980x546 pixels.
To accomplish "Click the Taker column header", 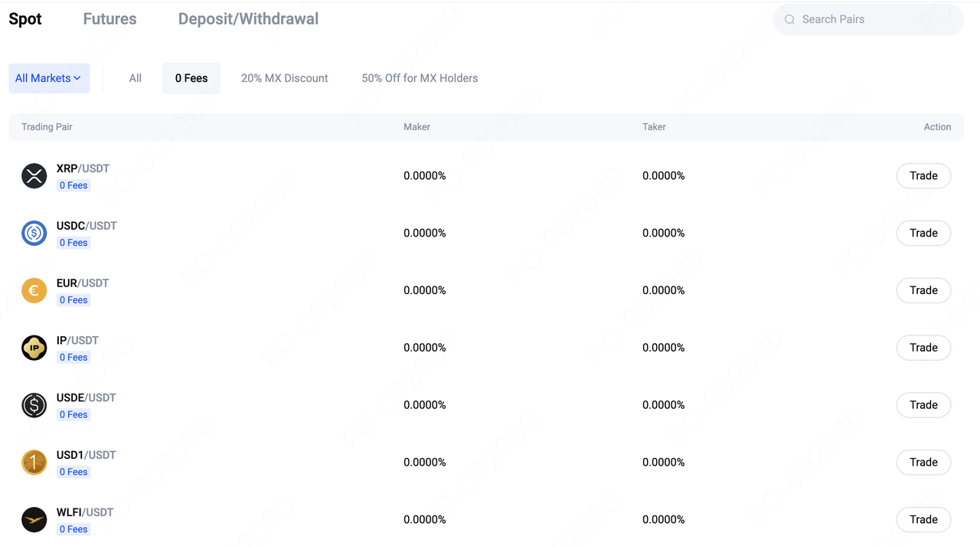I will point(654,127).
